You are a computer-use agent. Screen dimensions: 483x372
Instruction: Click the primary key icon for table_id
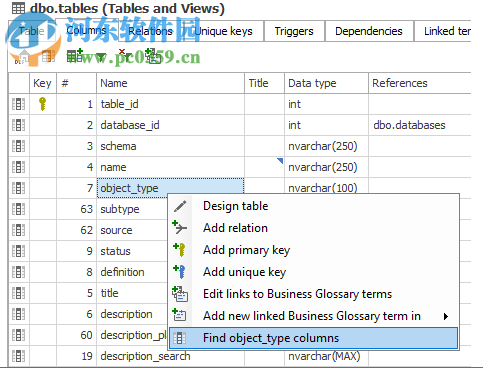click(42, 104)
